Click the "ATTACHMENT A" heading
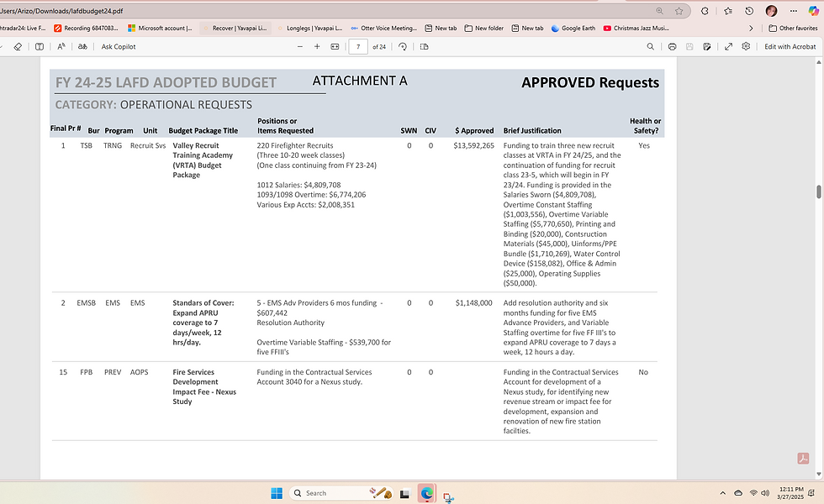824x504 pixels. [x=360, y=81]
